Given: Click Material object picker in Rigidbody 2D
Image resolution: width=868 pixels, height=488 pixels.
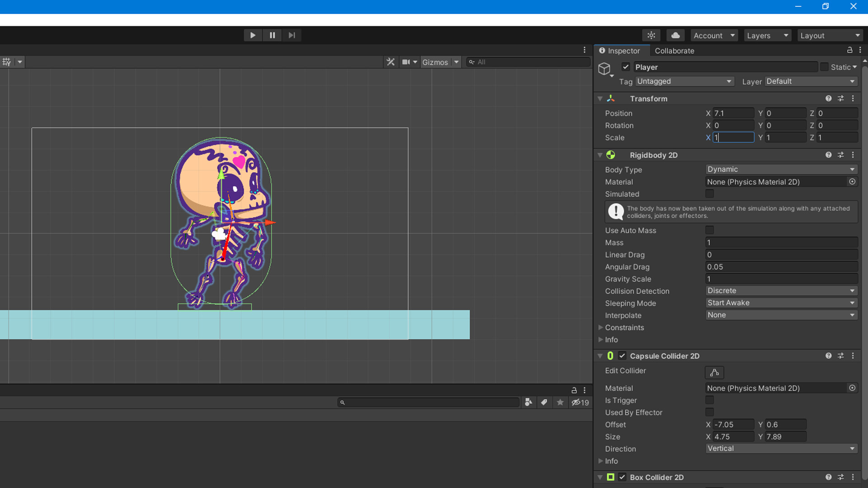Looking at the screenshot, I should point(852,182).
